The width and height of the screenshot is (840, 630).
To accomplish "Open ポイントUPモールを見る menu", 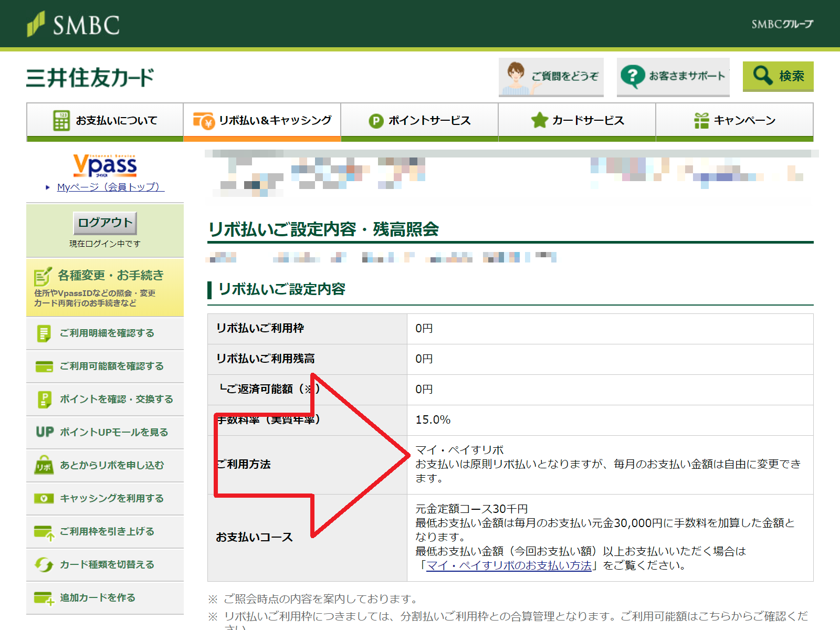I will pyautogui.click(x=105, y=432).
